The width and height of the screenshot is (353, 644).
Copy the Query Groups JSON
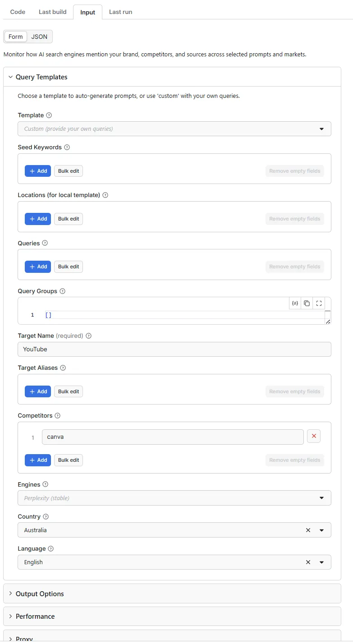[x=307, y=303]
